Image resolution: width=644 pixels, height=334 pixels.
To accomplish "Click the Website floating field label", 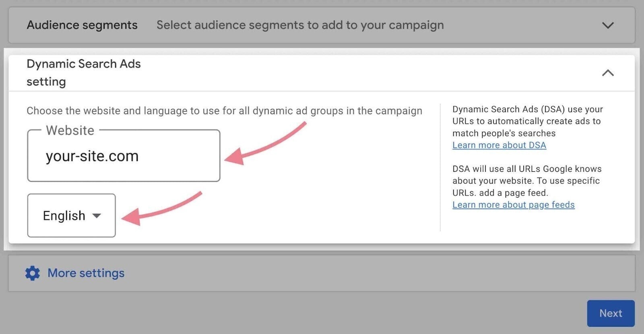I will (x=70, y=130).
